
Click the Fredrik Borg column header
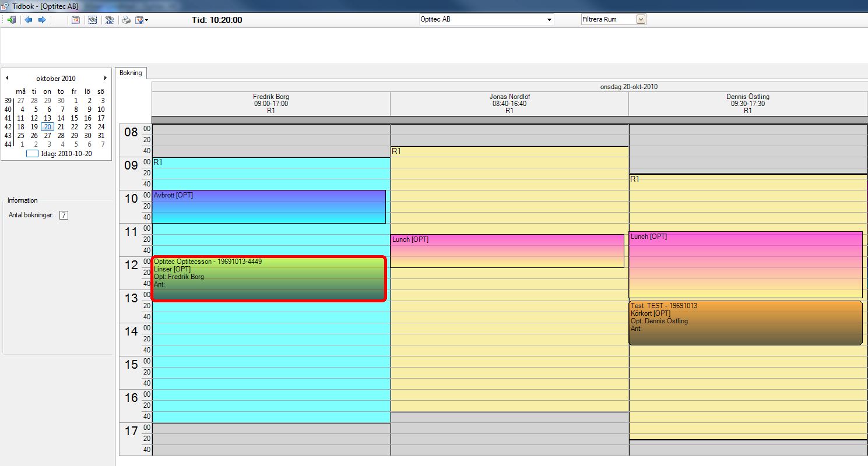point(271,104)
